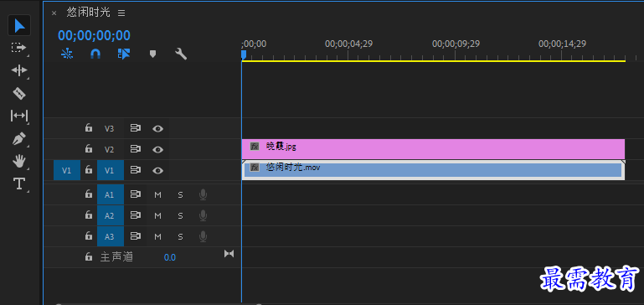
Task: Solo the A2 audio track
Action: (180, 216)
